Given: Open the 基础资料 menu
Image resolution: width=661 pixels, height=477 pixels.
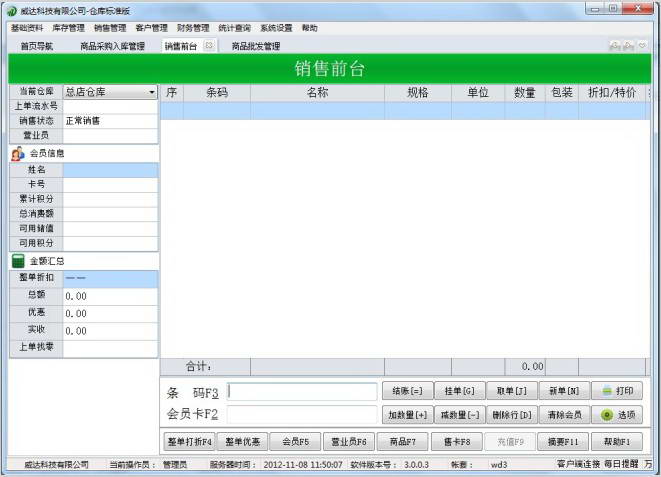Looking at the screenshot, I should [x=27, y=28].
